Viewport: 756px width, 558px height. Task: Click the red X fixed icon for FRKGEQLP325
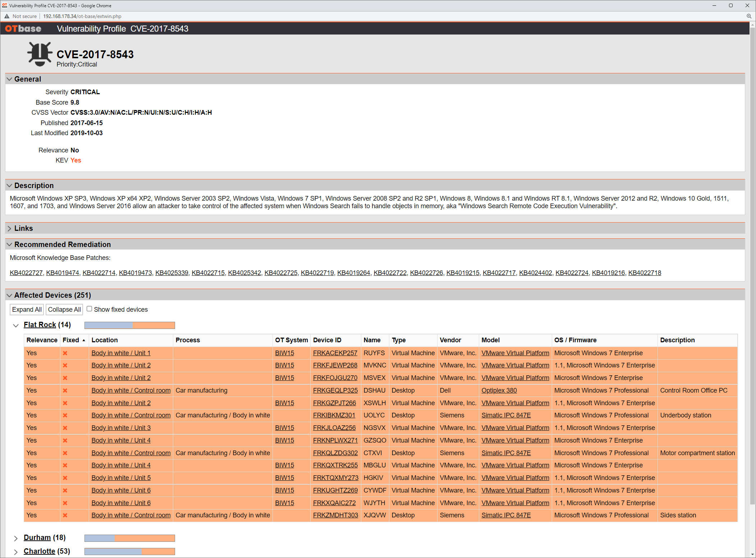(65, 390)
